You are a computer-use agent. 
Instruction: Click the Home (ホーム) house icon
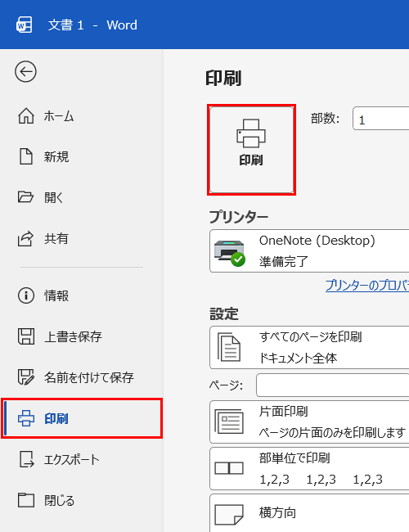(26, 116)
